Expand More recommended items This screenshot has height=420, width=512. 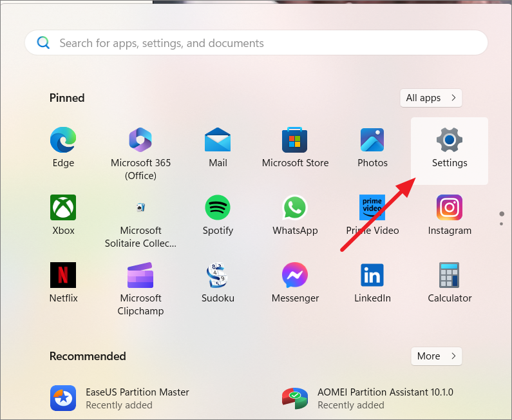coord(436,356)
